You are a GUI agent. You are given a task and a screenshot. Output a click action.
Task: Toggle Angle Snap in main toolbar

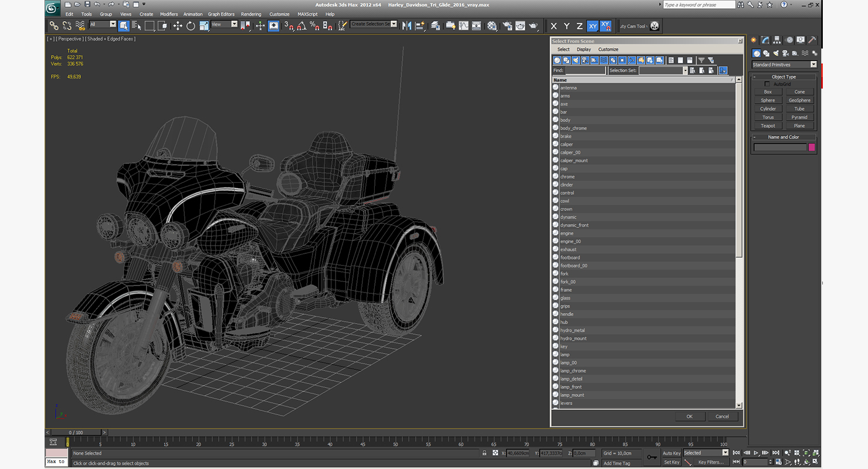coord(301,26)
